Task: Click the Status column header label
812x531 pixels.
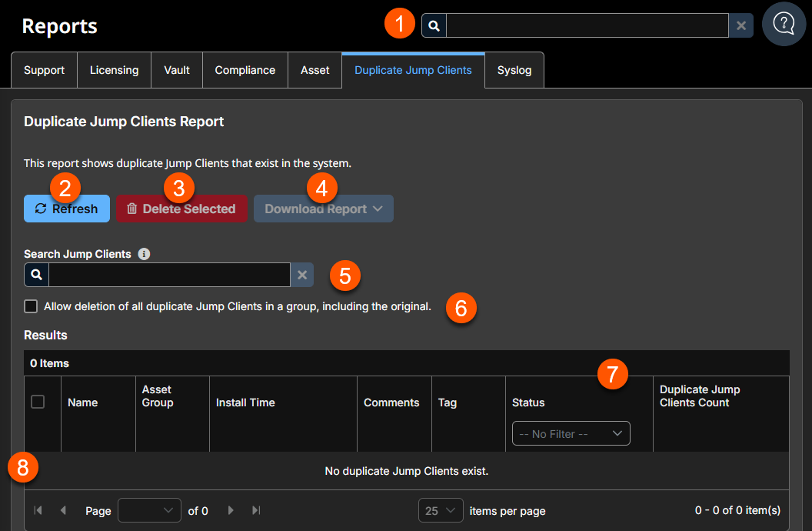Action: point(528,402)
